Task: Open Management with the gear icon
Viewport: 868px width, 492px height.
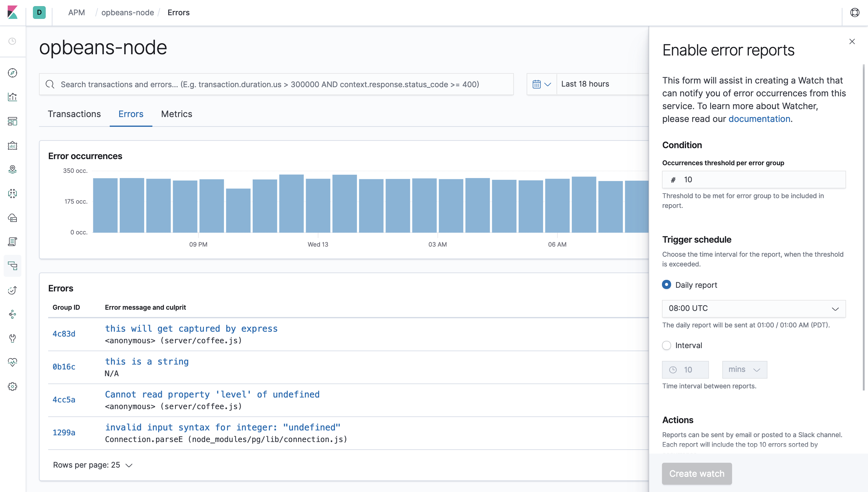Action: 12,386
